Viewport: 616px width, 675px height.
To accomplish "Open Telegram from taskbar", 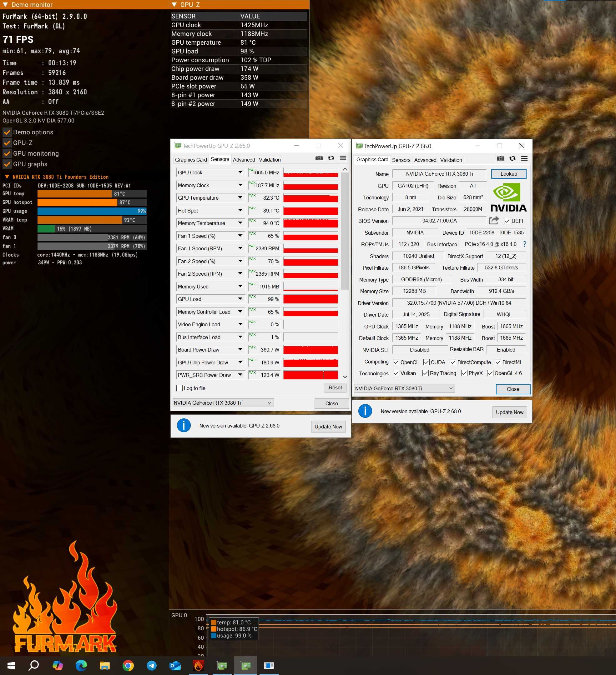I will point(151,665).
